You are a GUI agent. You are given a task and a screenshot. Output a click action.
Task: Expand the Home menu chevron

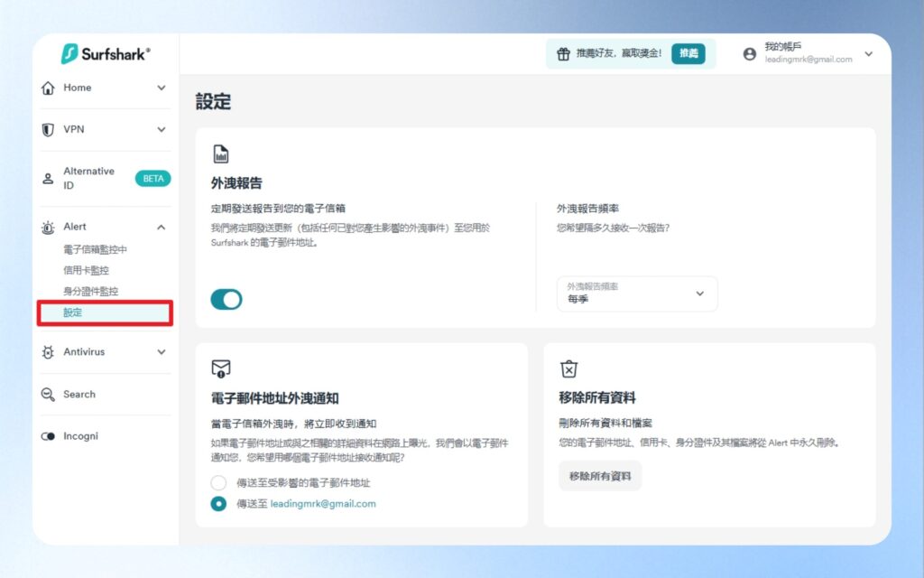coord(162,88)
